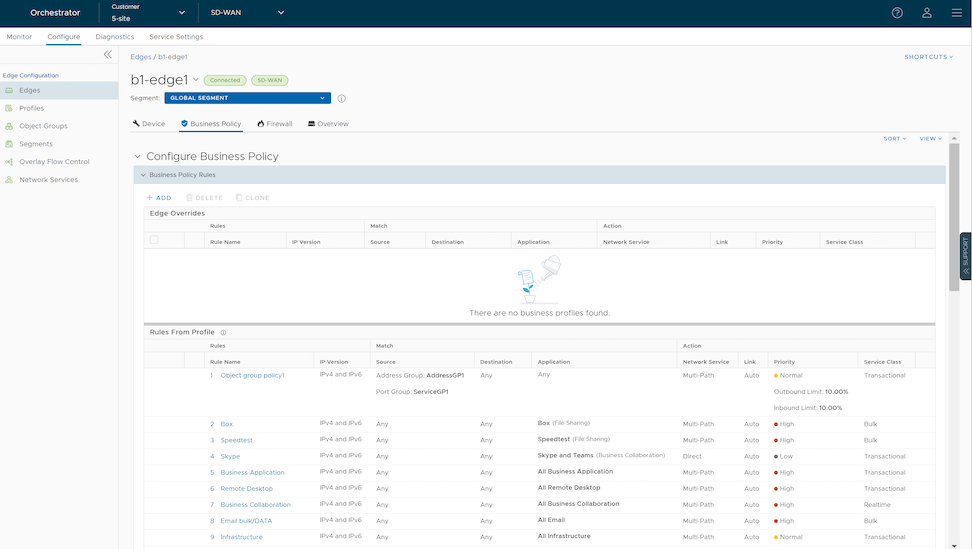Click the Rules From Profile info icon
This screenshot has width=972, height=549.
(223, 332)
